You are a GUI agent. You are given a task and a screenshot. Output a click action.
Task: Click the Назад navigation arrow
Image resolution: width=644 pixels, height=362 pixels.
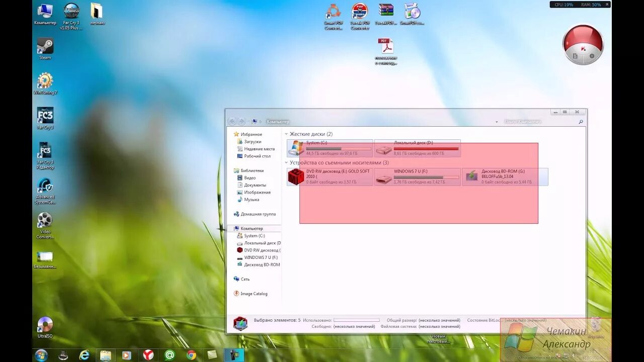231,121
